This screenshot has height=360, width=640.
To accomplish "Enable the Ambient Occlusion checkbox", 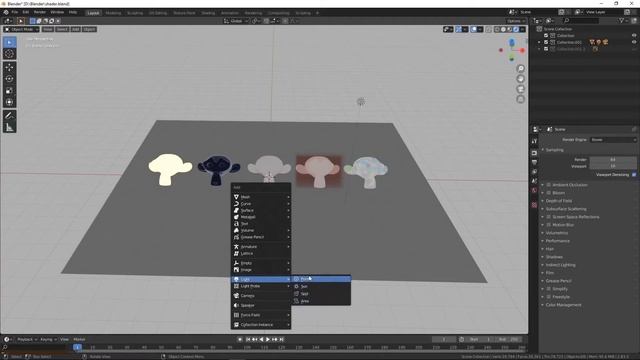I will coord(549,185).
